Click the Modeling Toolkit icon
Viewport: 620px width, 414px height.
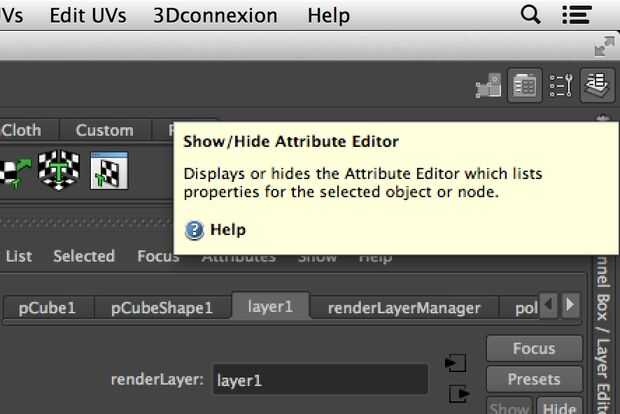(x=487, y=87)
